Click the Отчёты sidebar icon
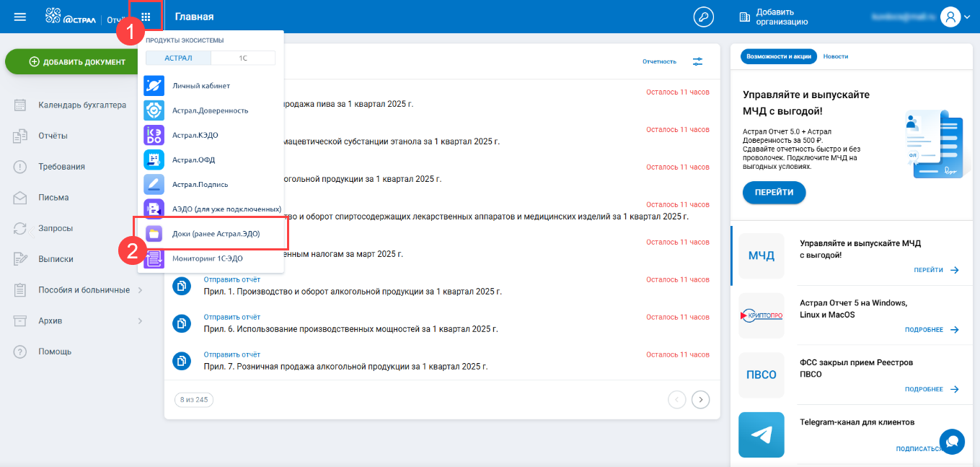This screenshot has width=980, height=467. tap(20, 136)
